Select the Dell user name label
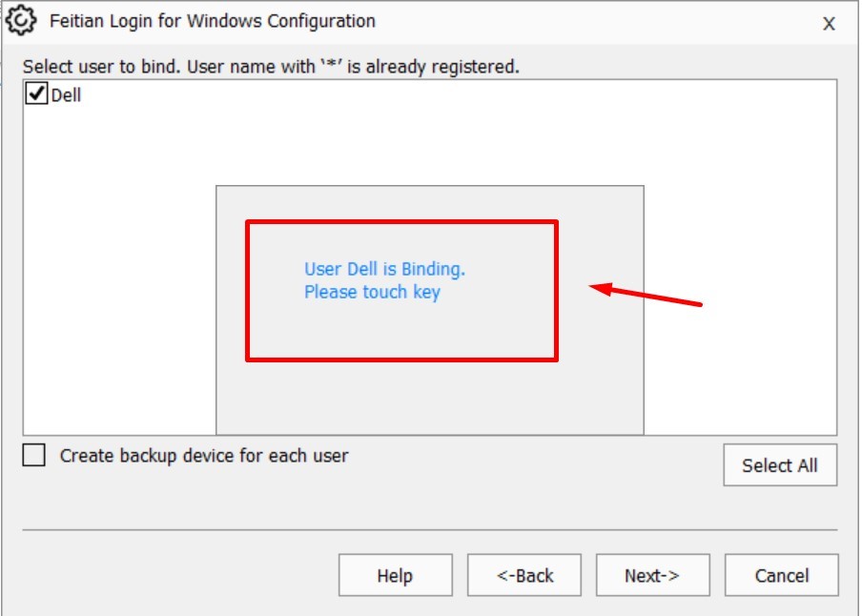The height and width of the screenshot is (616, 862). [x=66, y=95]
